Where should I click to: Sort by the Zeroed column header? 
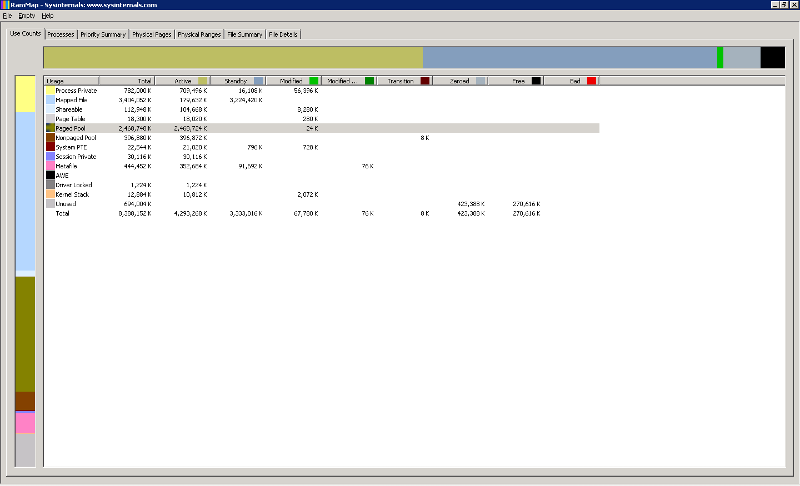coord(460,81)
